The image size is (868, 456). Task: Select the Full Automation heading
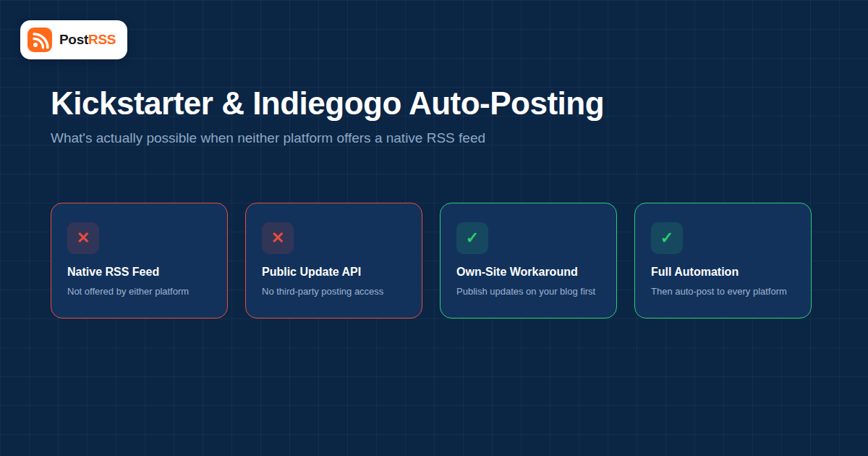(x=695, y=272)
